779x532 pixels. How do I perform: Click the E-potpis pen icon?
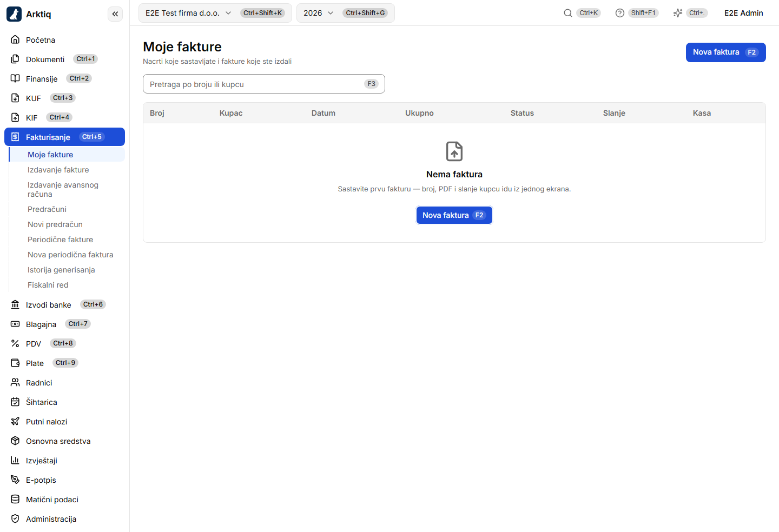pyautogui.click(x=15, y=480)
